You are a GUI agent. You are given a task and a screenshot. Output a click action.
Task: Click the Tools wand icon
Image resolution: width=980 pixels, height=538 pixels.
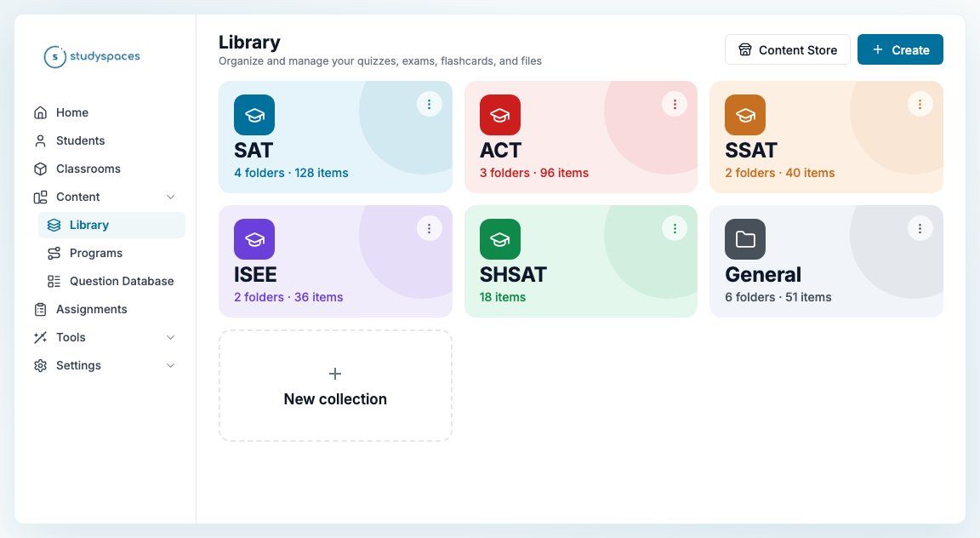(41, 337)
